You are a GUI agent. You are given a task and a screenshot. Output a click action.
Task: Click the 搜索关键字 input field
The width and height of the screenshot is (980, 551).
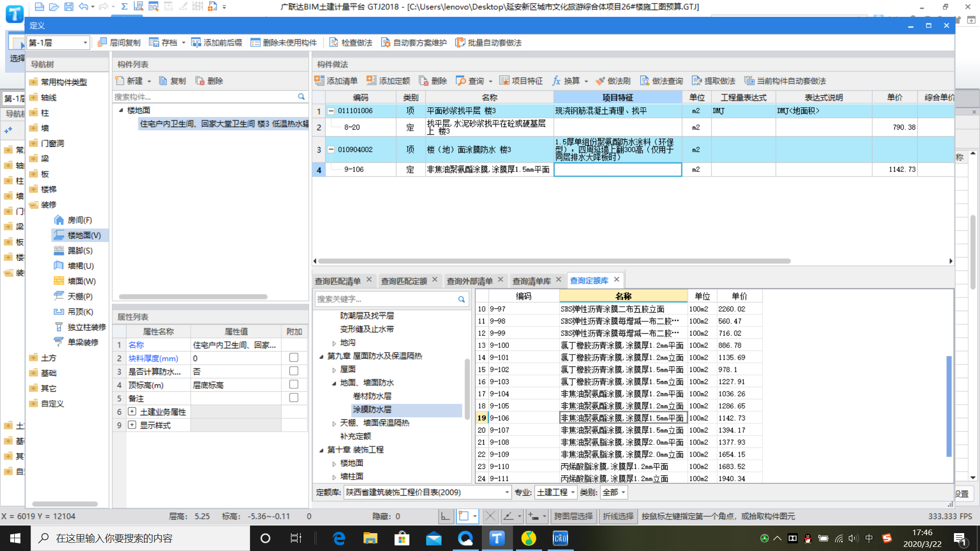coord(385,299)
